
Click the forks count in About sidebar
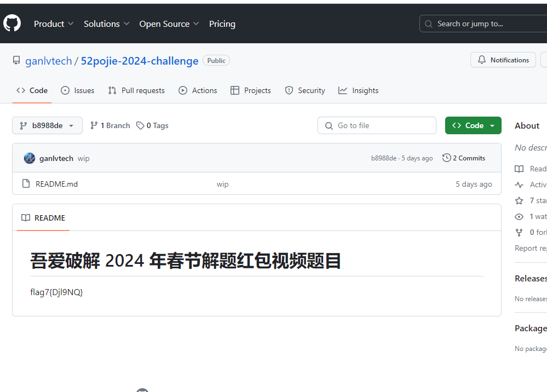[x=531, y=232]
